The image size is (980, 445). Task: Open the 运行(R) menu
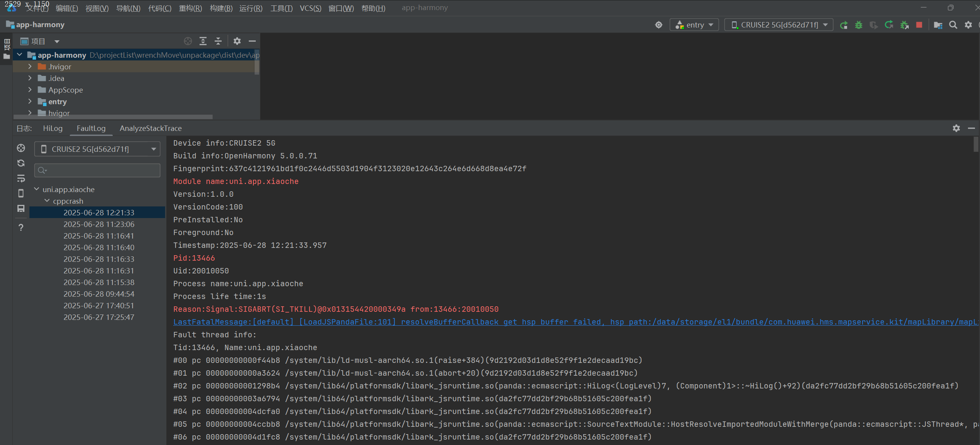point(251,8)
